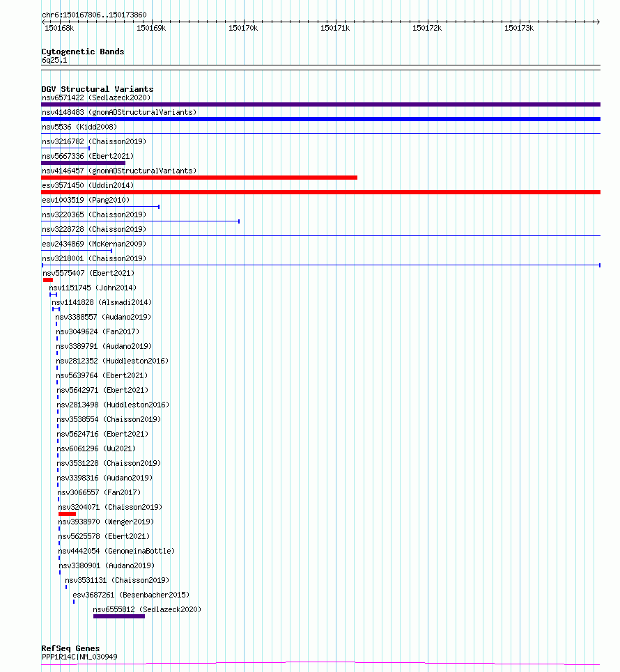Select the 6q25.1 cytogenetic band label

coord(54,60)
